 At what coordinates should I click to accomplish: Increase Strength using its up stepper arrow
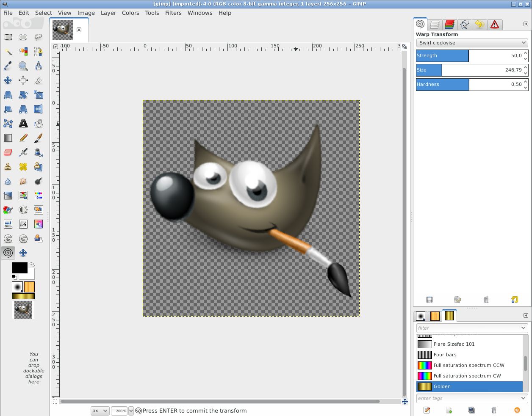(526, 53)
